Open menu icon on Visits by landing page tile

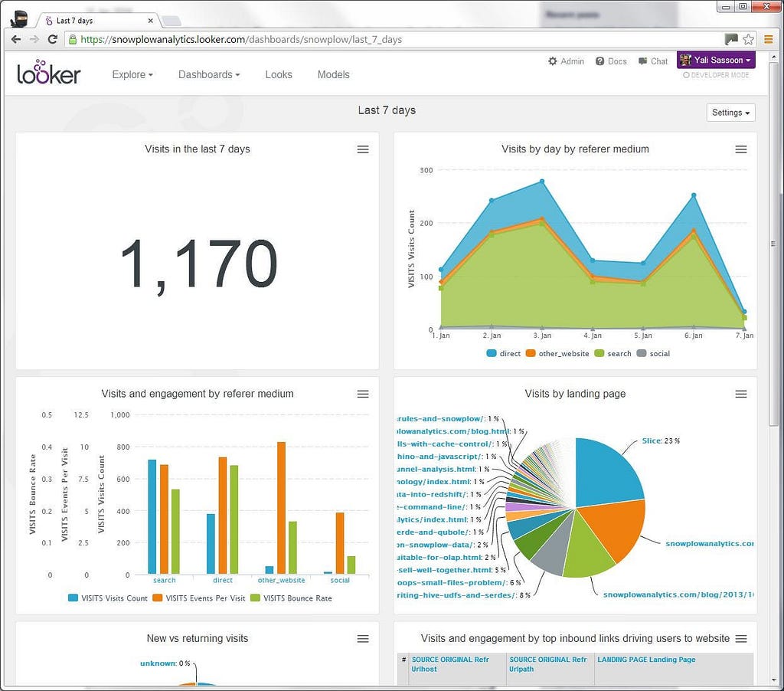tap(741, 395)
